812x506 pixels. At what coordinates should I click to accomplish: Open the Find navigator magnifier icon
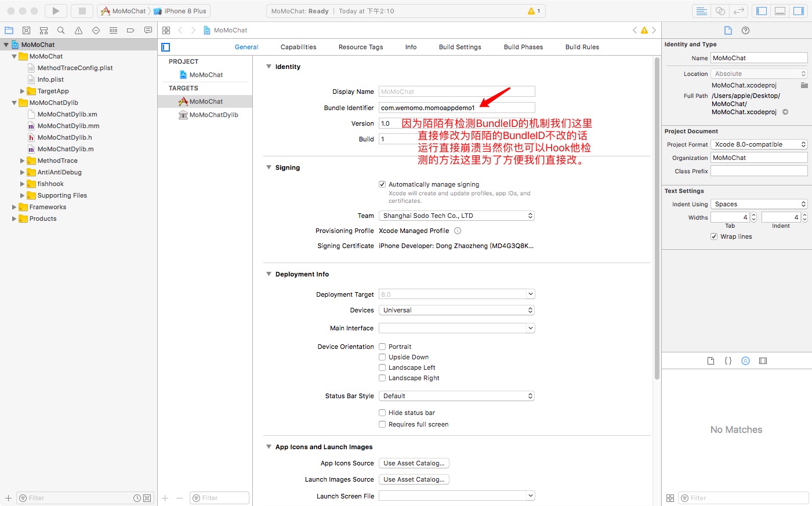pos(61,30)
